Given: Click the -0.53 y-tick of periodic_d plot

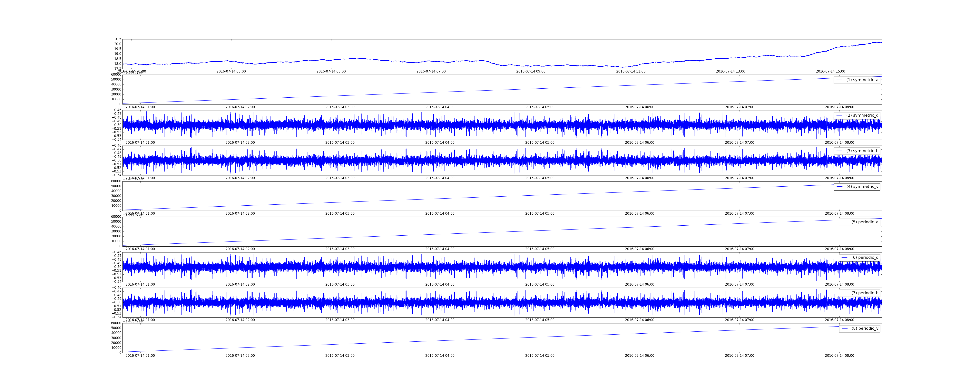Looking at the screenshot, I should 116,278.
